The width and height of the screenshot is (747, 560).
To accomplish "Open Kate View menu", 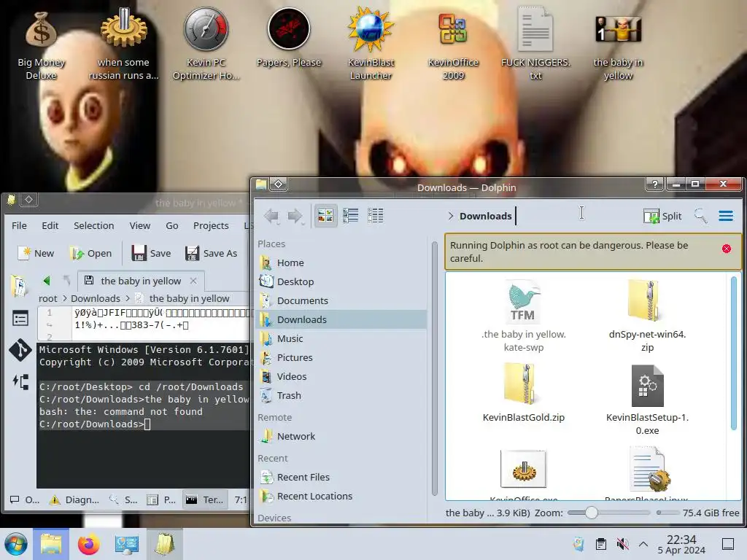I will tap(140, 226).
